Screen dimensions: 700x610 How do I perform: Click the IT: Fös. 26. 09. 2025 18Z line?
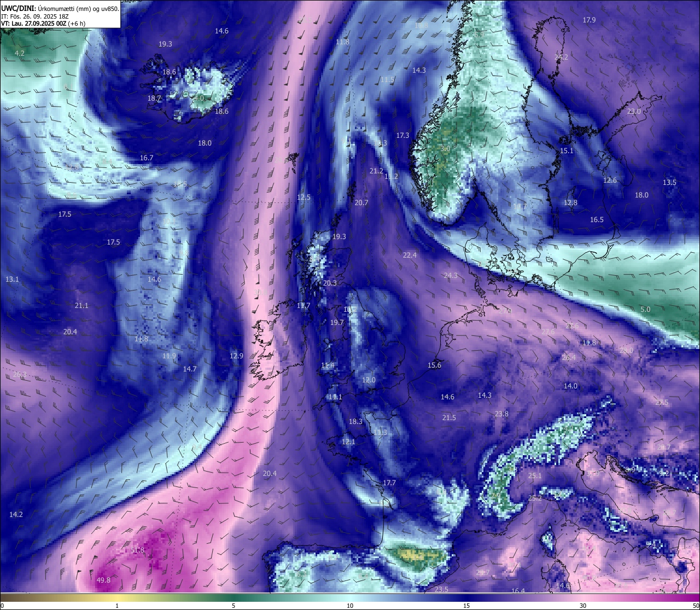coord(34,16)
